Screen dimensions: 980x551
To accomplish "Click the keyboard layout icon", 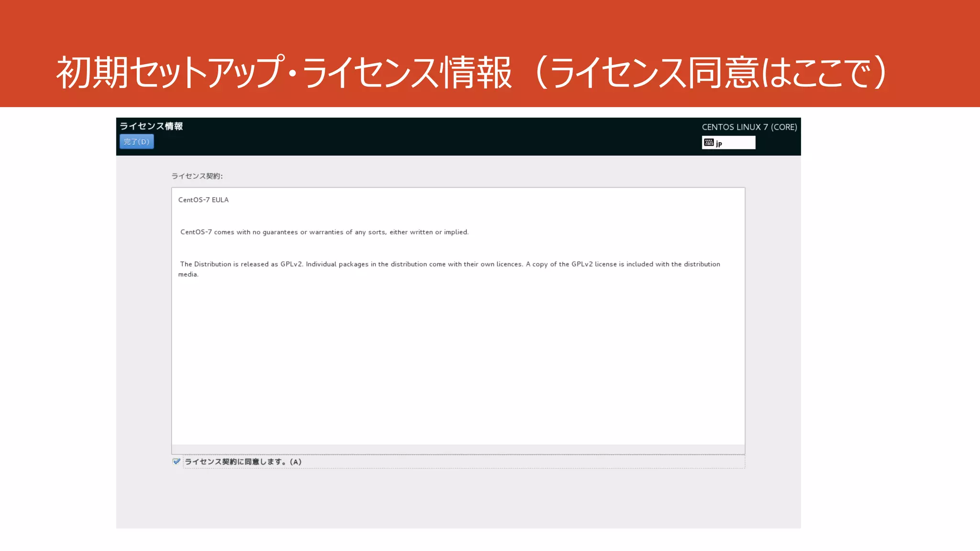I will 709,143.
